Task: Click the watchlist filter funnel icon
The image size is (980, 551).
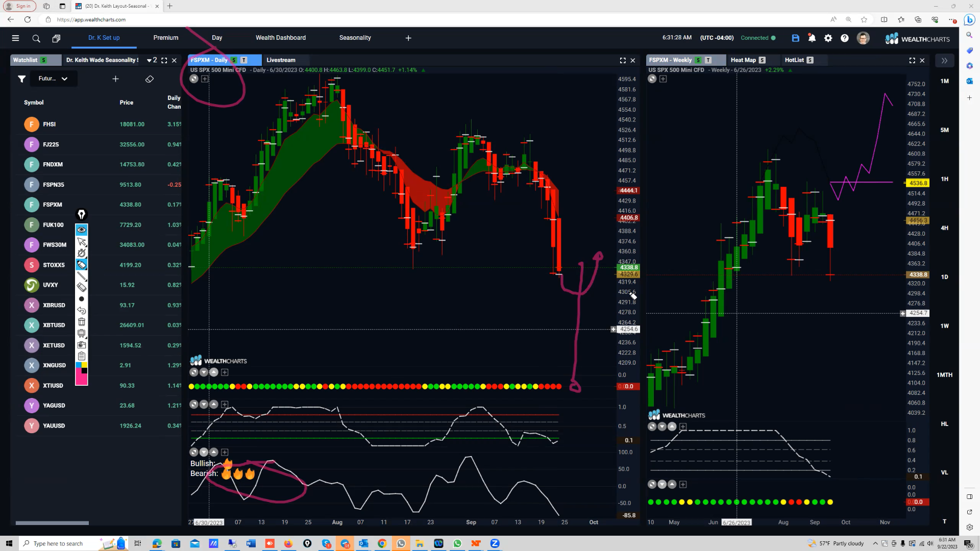Action: point(22,79)
